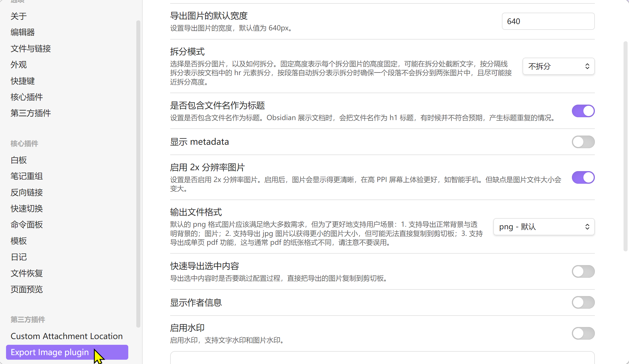Viewport: 629px width, 364px height.
Task: Select 文件与链接 in the settings sidebar
Action: coord(31,48)
